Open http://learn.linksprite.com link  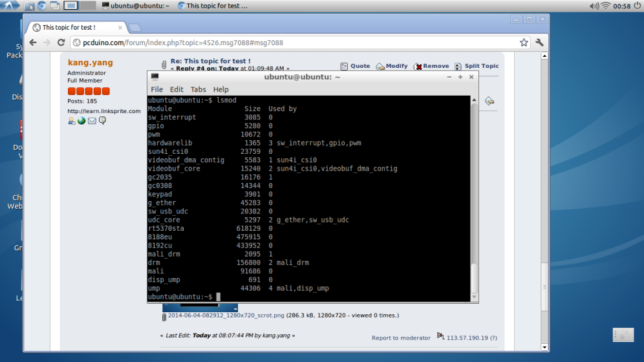[104, 111]
